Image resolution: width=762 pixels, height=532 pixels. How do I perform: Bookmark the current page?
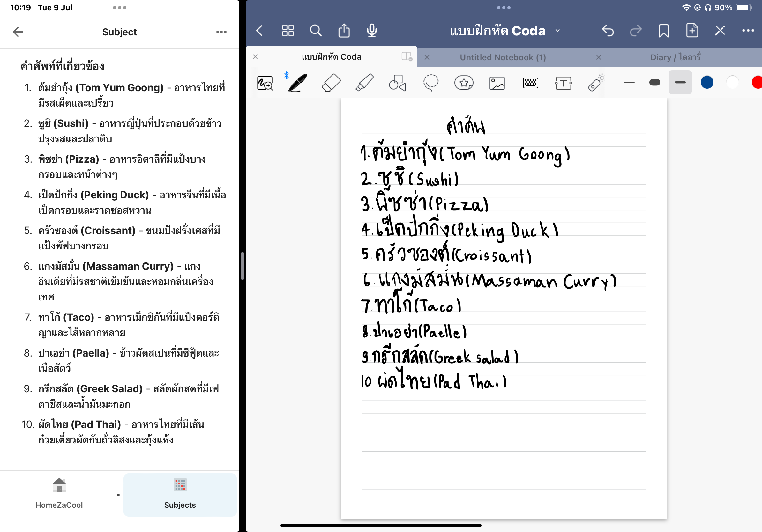[x=664, y=31]
